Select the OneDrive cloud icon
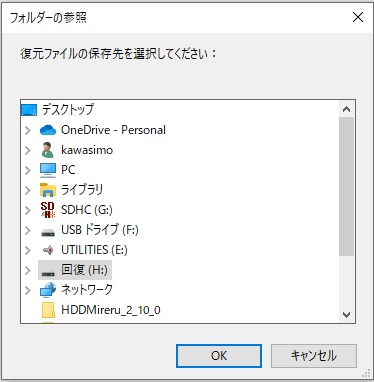Screen dimensions: 374x382 (48, 130)
